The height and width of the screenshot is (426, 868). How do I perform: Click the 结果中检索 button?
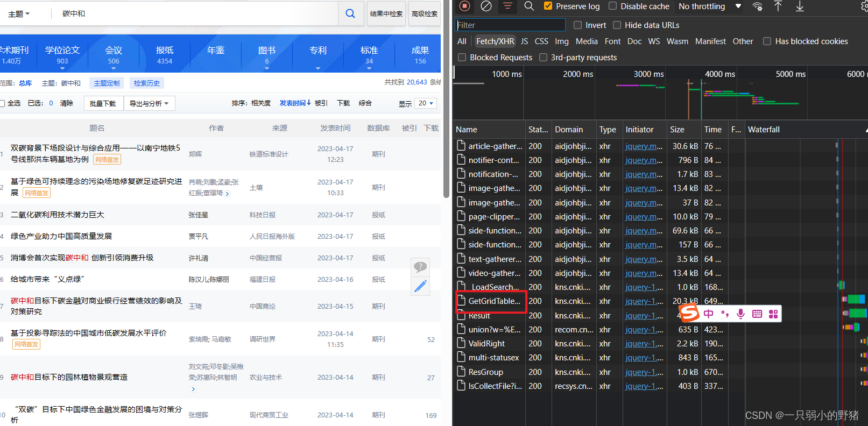(386, 13)
